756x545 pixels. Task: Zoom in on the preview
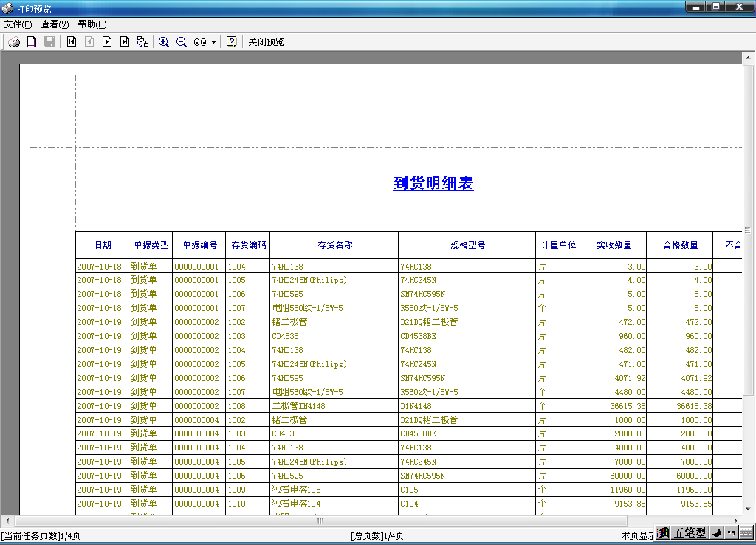(x=164, y=42)
